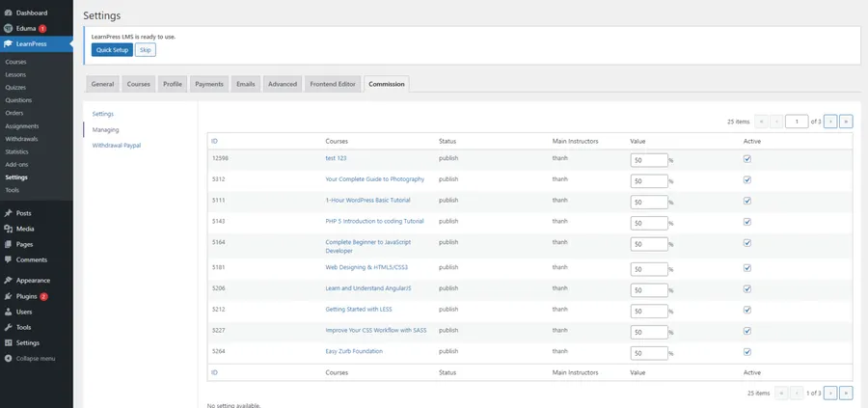This screenshot has width=868, height=408.
Task: Sort by ID column header at top
Action: click(x=214, y=141)
